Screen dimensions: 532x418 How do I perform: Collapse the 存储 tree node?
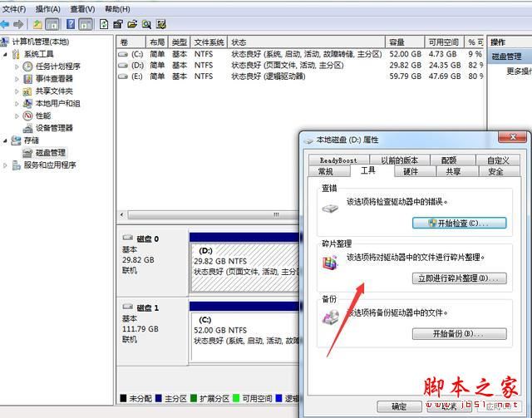(5, 140)
